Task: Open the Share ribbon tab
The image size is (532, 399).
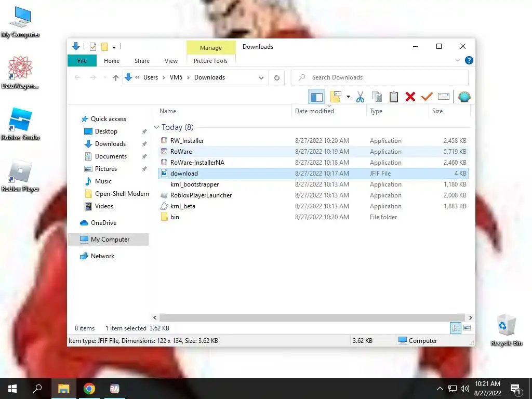Action: pos(142,61)
